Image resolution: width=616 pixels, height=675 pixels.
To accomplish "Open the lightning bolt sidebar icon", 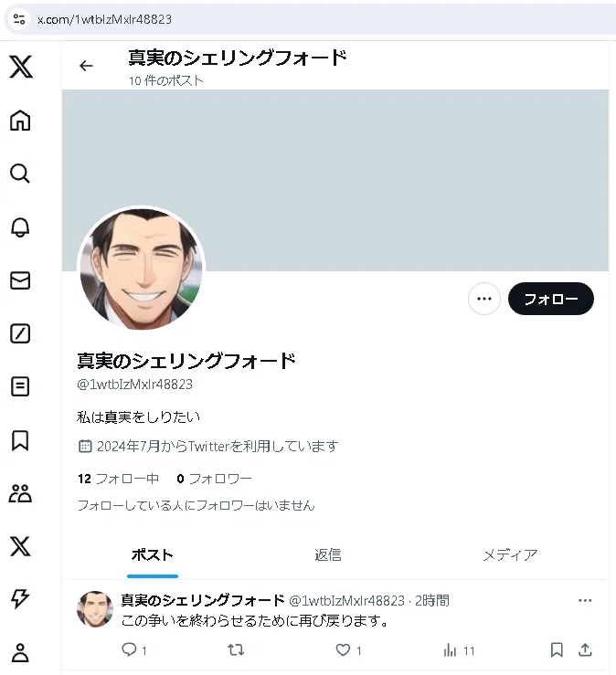I will pyautogui.click(x=20, y=599).
